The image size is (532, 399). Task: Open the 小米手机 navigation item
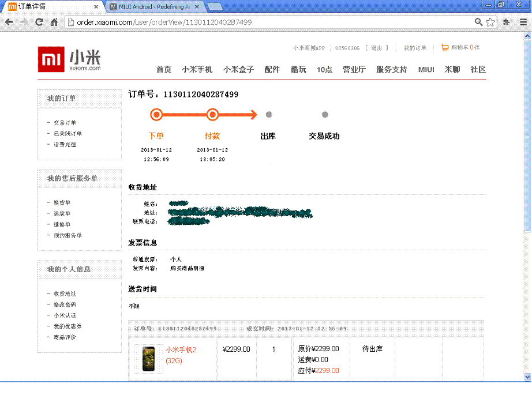[197, 70]
